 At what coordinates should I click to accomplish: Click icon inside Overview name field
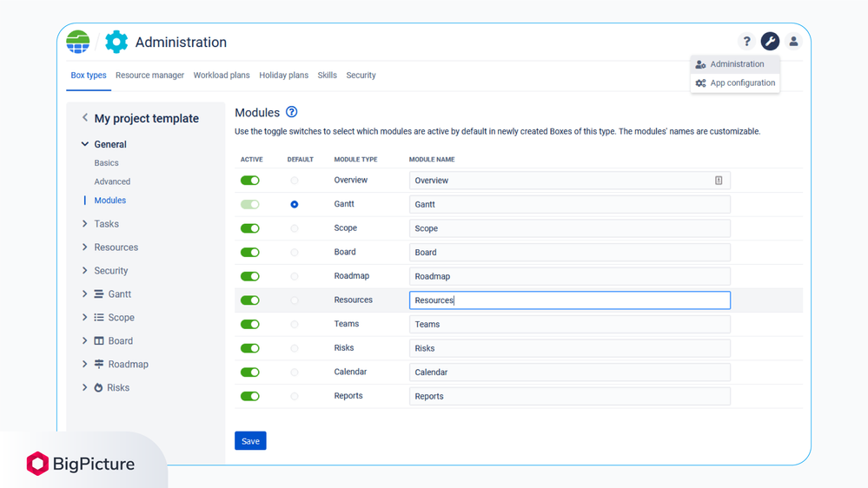pos(719,181)
